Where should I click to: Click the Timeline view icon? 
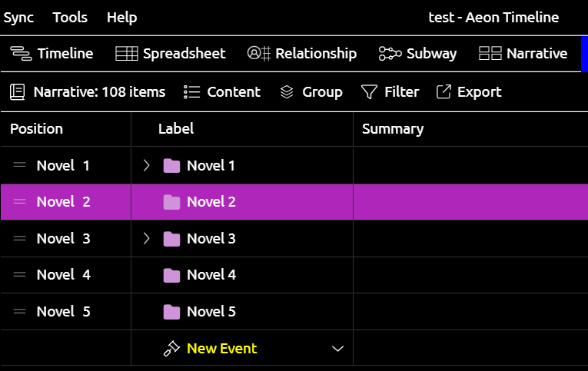coord(21,54)
